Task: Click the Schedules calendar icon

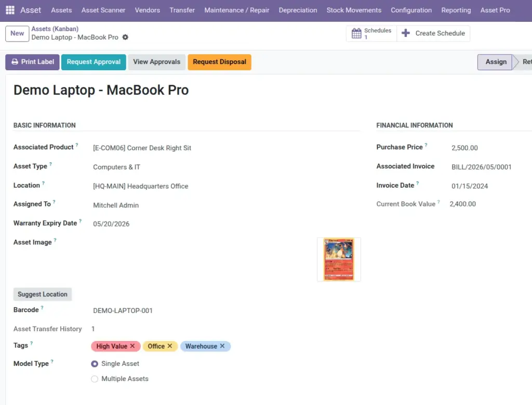Action: (x=356, y=33)
